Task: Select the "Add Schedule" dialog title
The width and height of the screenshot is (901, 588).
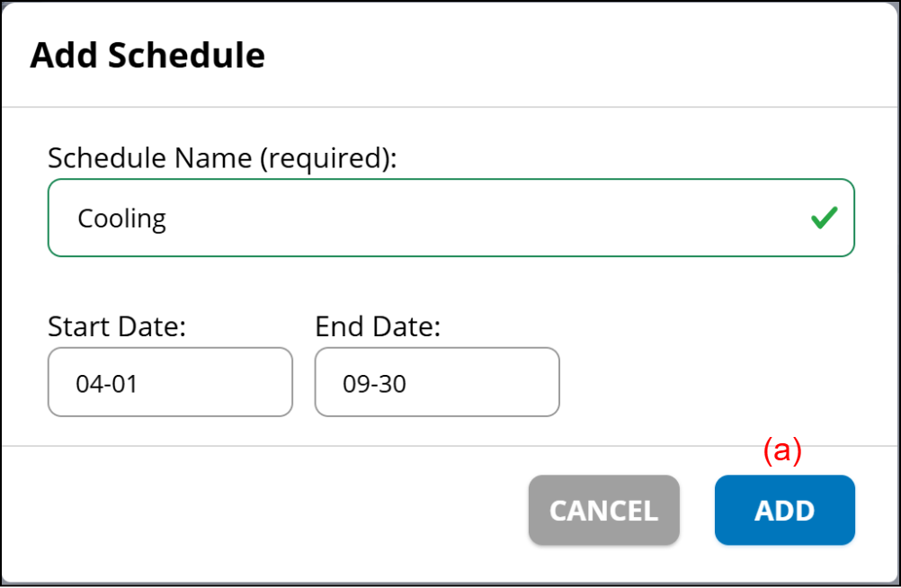Action: [147, 56]
